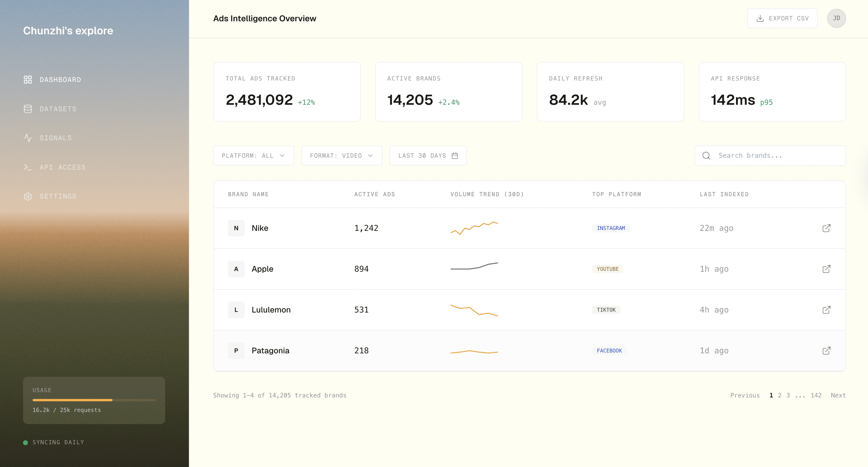Open Patagonia's external link icon

coord(826,350)
